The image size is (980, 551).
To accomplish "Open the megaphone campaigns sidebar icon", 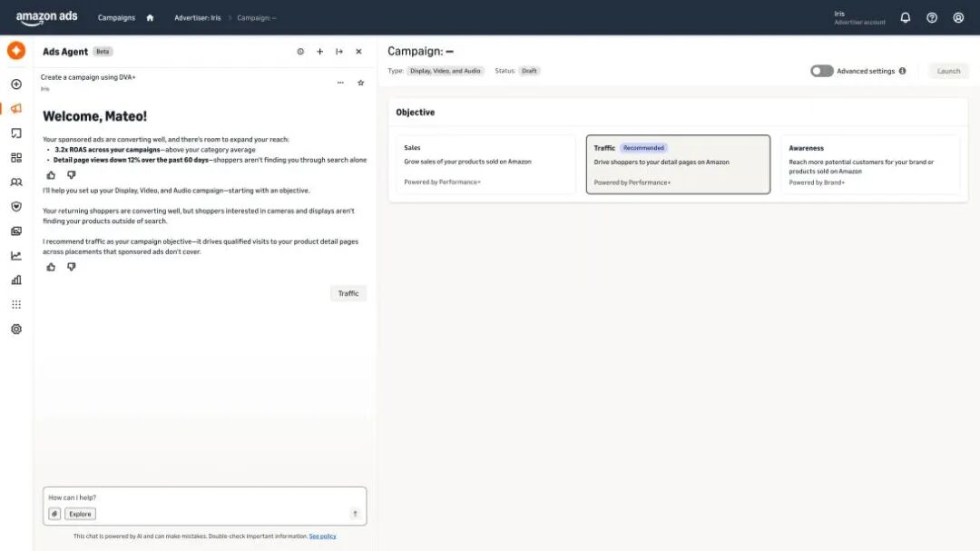I will pos(16,108).
